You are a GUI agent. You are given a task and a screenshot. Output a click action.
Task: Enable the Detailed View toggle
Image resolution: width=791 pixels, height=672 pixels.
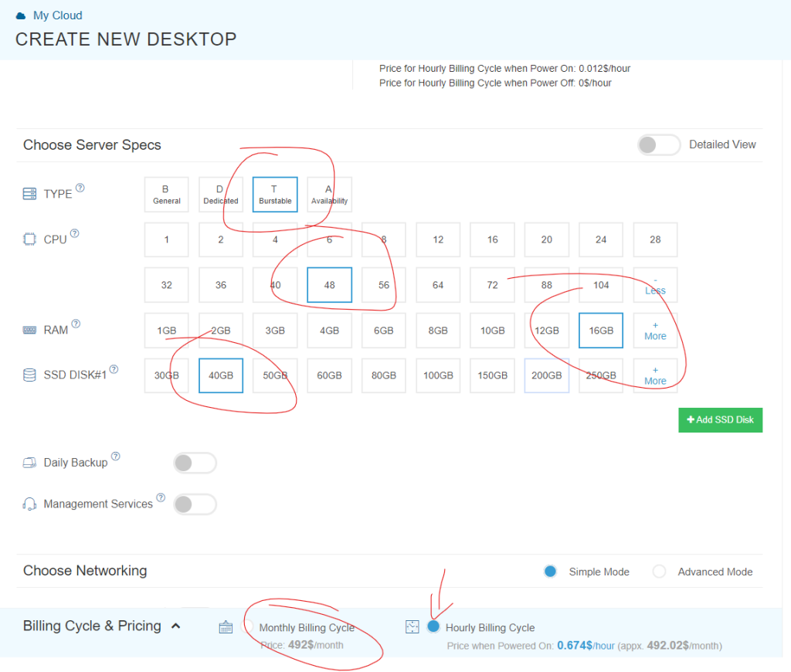coord(658,144)
